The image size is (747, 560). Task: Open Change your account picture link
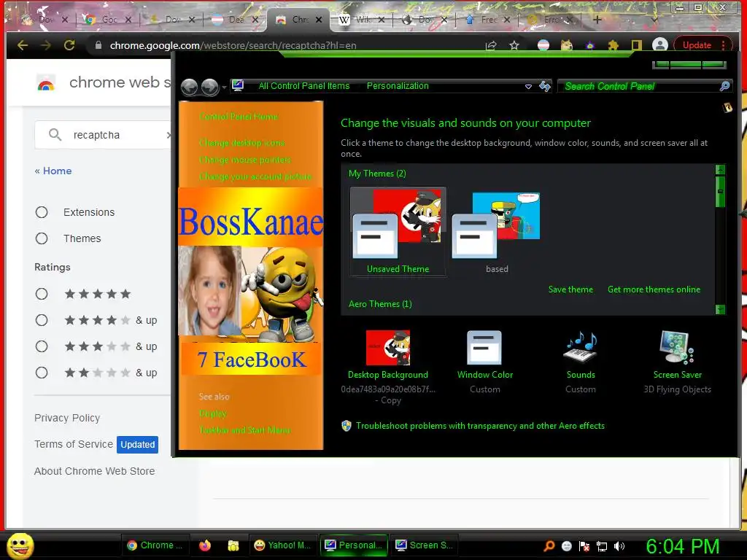click(255, 176)
